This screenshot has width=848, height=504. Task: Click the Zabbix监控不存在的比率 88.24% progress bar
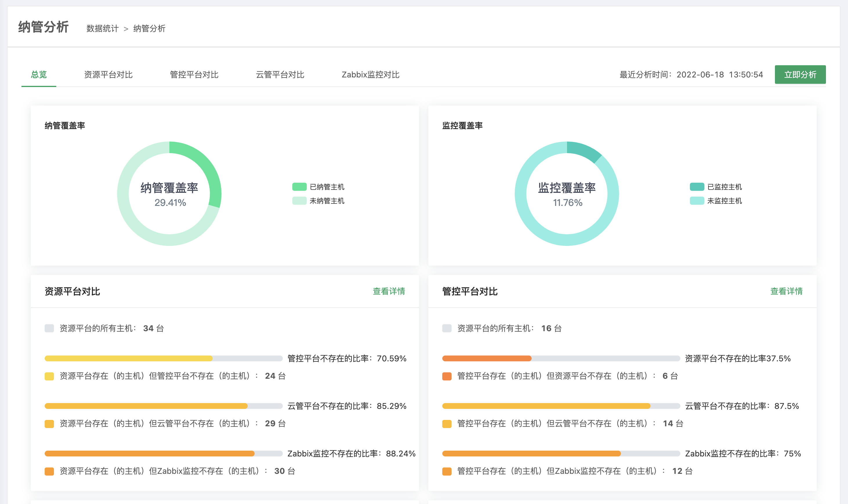pyautogui.click(x=163, y=453)
